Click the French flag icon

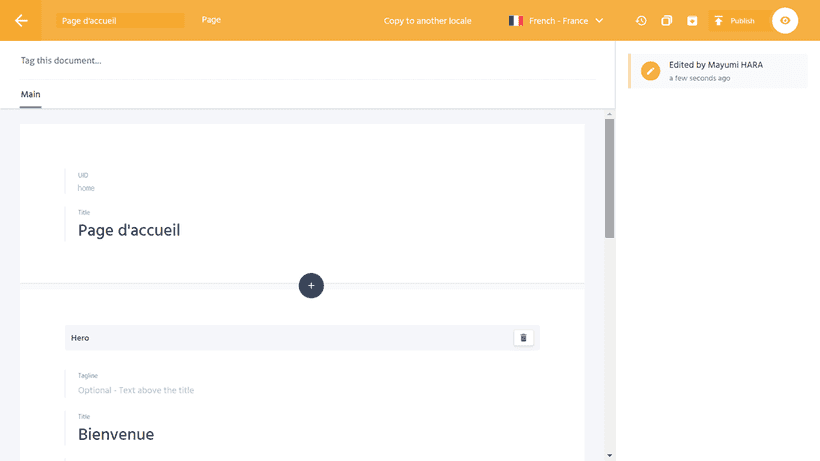pos(516,20)
